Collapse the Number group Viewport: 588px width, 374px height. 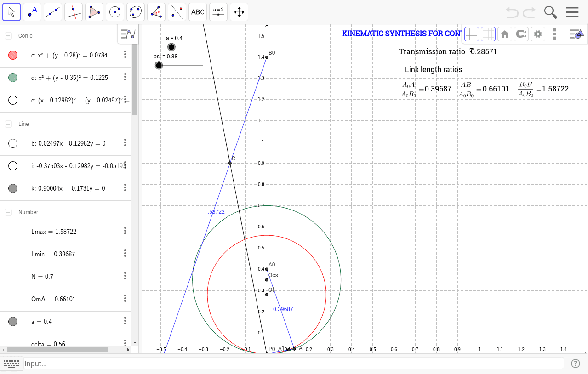point(8,212)
